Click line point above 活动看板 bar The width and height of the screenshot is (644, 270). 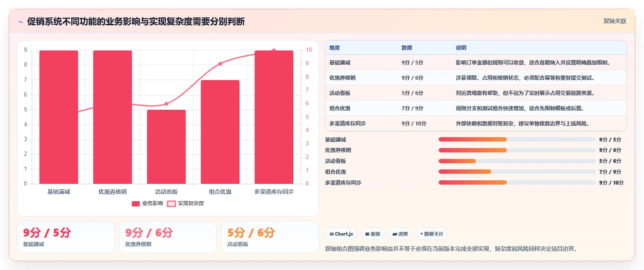166,104
